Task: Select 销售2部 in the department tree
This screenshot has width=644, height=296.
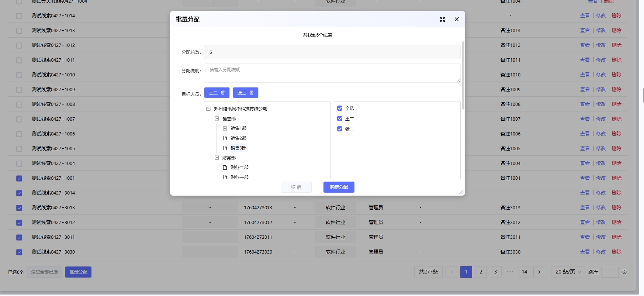Action: pos(238,138)
